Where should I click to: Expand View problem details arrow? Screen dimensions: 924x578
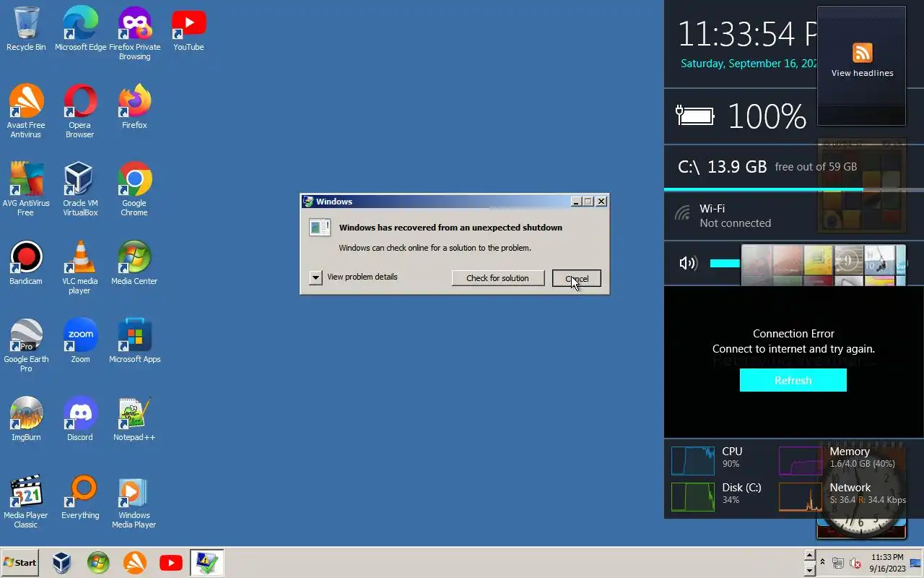coord(315,277)
